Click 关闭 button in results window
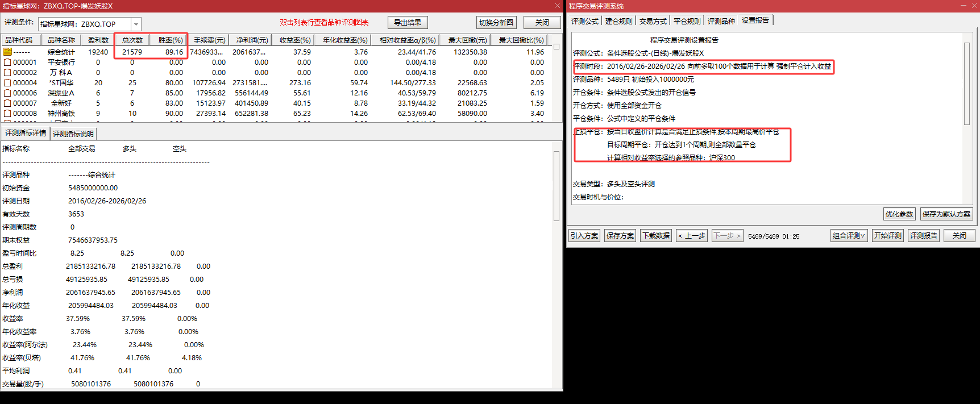The image size is (980, 404). pos(542,23)
